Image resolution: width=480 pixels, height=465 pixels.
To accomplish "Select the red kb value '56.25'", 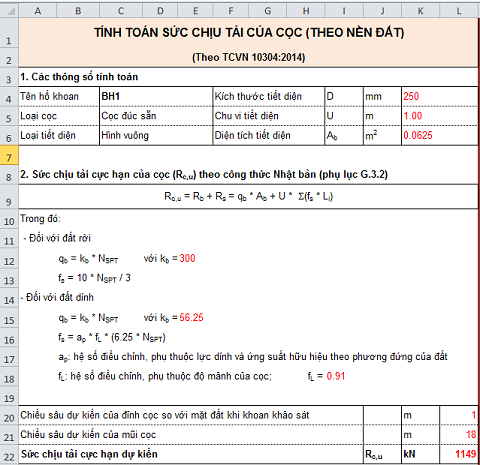I will pos(191,317).
